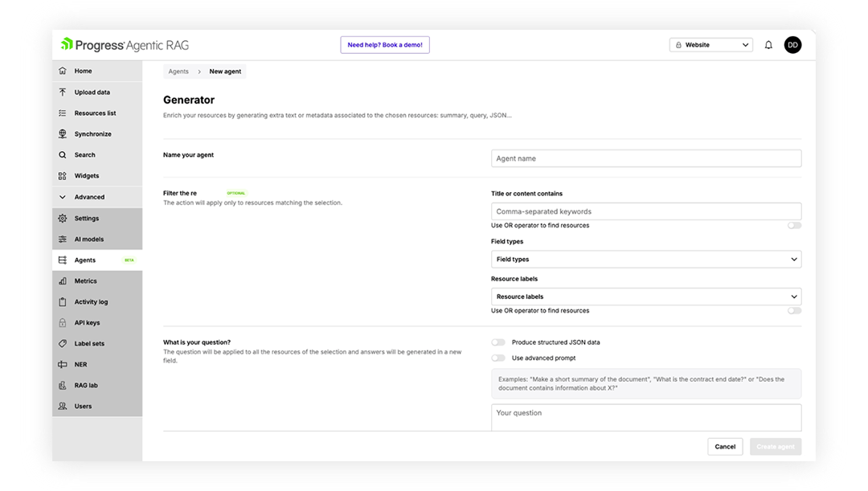Viewport: 868px width, 491px height.
Task: Click the Widgets grid icon
Action: point(63,176)
